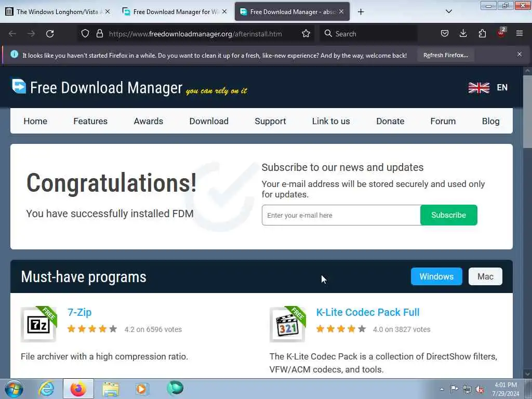Open the Forum menu item
The width and height of the screenshot is (532, 399).
pyautogui.click(x=443, y=121)
